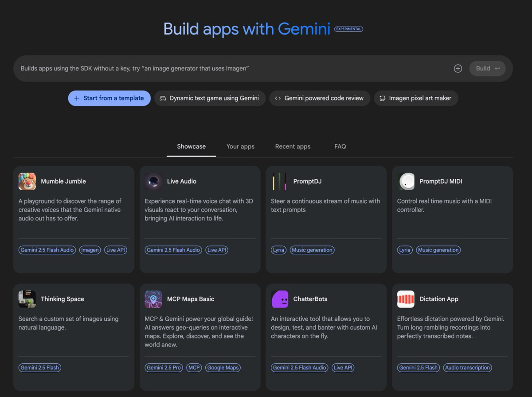Click the code brackets icon on code review chip
Screen dimensions: 532x397
[x=278, y=98]
